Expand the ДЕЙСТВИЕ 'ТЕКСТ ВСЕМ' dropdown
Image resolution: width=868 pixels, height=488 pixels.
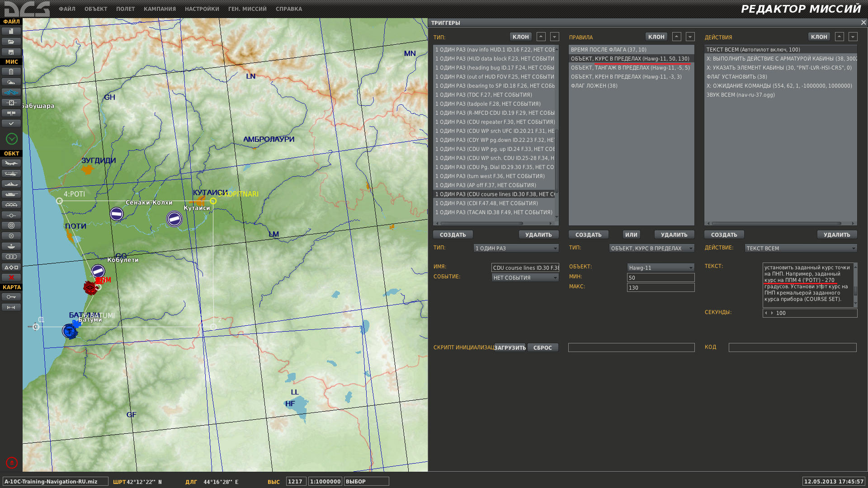click(801, 248)
